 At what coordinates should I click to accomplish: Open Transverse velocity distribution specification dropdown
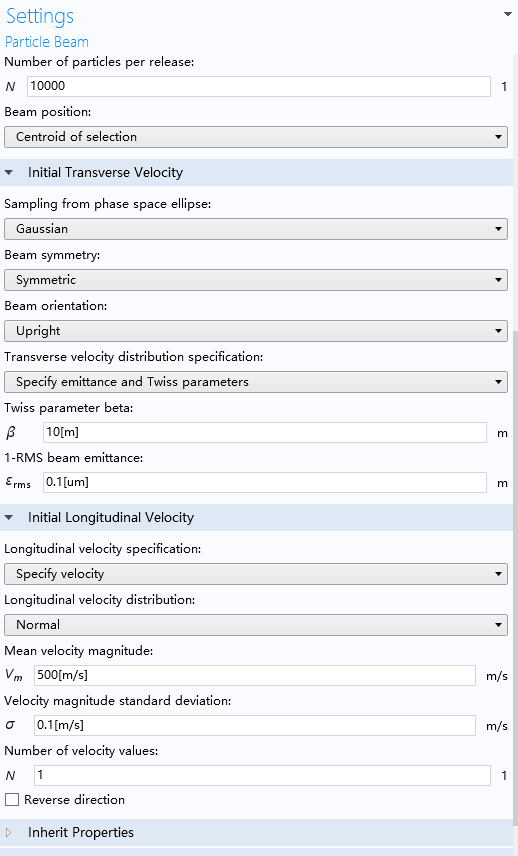coord(255,382)
